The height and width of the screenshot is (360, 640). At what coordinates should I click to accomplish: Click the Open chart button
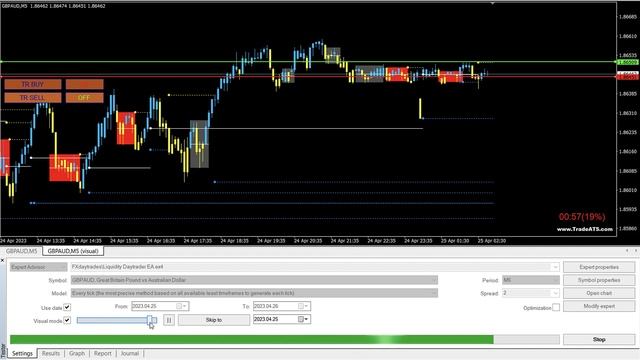(599, 293)
